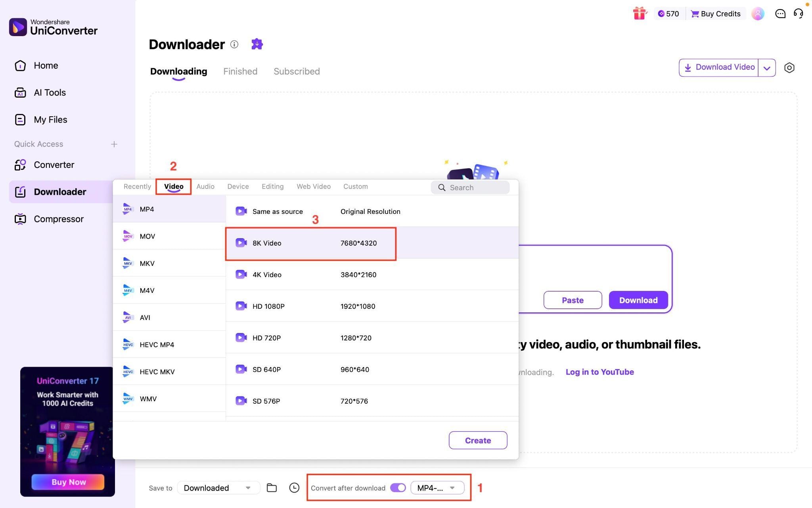Open the Downloader info icon
The image size is (812, 508).
[234, 44]
